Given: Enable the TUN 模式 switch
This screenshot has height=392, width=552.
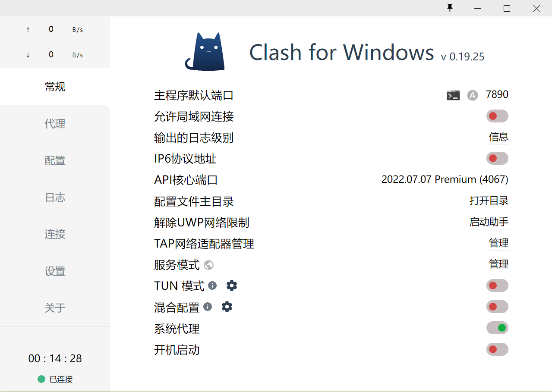Looking at the screenshot, I should [497, 285].
